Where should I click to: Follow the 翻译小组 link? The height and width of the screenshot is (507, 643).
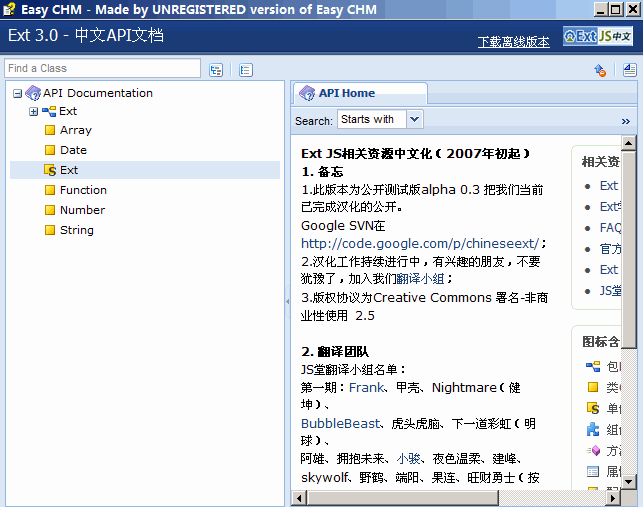(420, 279)
